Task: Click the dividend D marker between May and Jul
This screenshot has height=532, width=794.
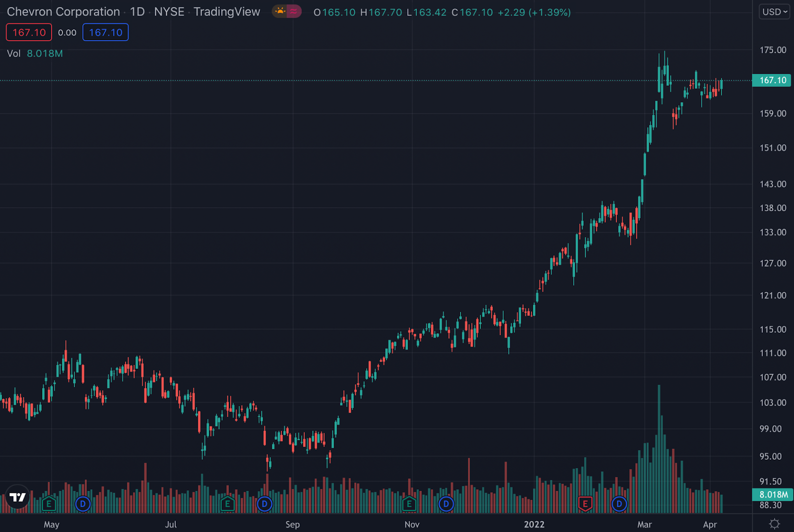Action: 83,504
